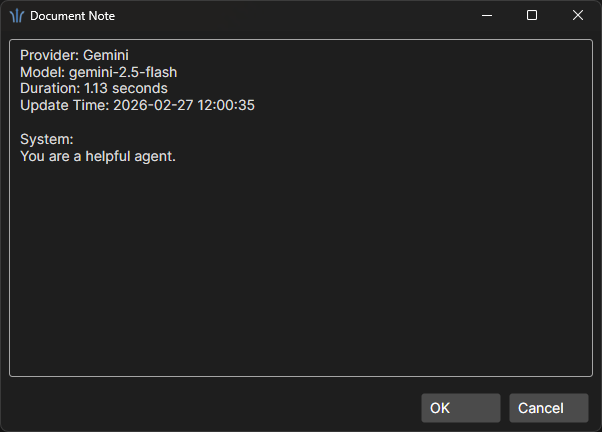Click the "1.13 seconds" duration value
Image resolution: width=602 pixels, height=432 pixels.
(x=126, y=88)
